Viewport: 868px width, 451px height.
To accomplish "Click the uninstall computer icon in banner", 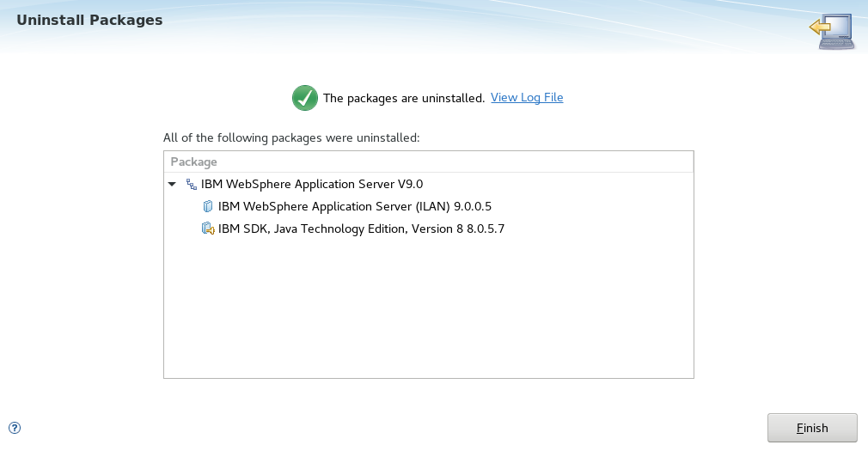I will (x=832, y=32).
